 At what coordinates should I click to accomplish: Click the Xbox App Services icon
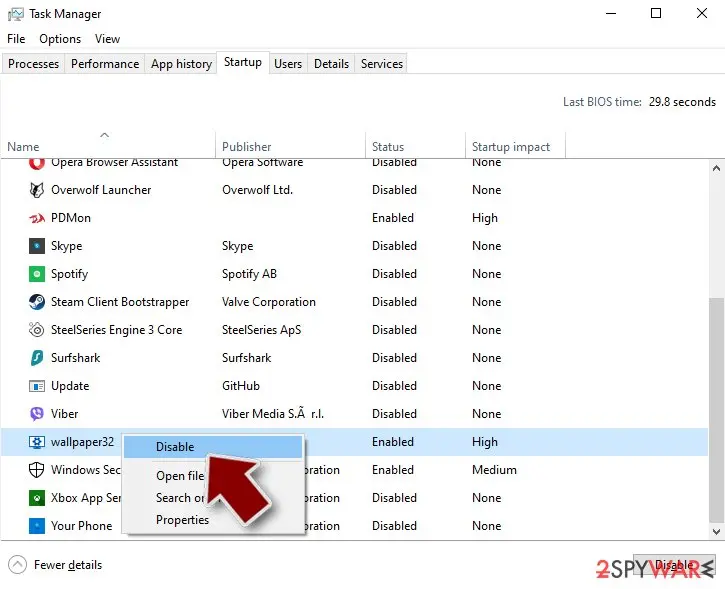pos(37,498)
